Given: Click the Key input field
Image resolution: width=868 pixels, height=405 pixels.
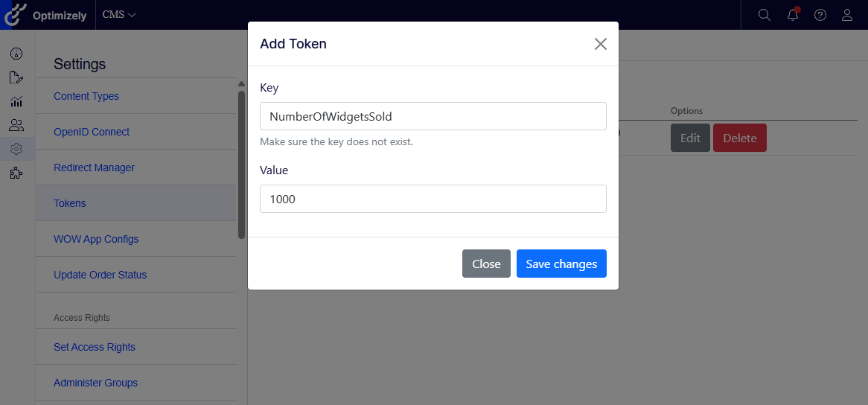Looking at the screenshot, I should click(x=433, y=116).
